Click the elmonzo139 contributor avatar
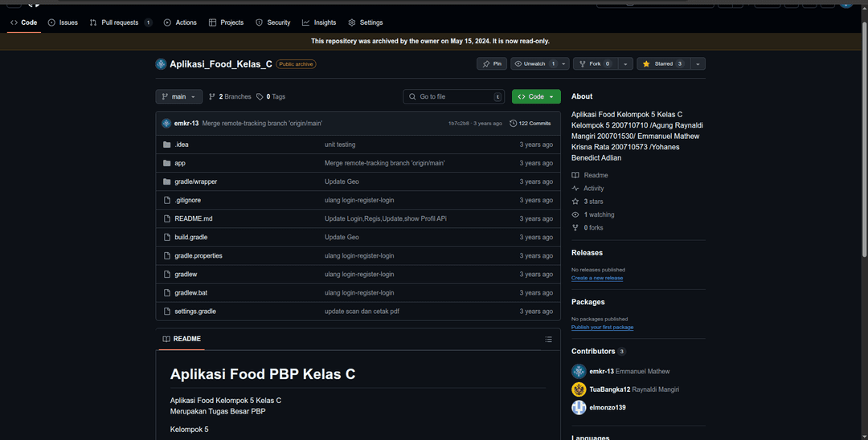Image resolution: width=868 pixels, height=440 pixels. [579, 408]
